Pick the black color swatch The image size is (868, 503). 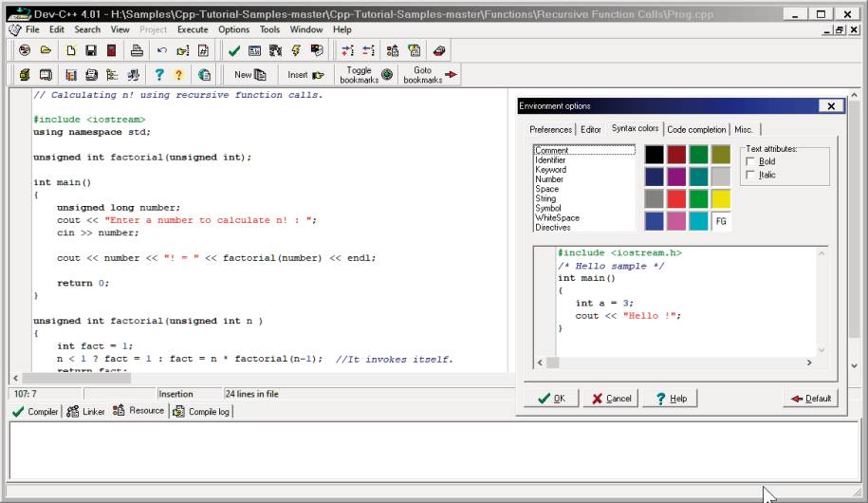[x=654, y=155]
